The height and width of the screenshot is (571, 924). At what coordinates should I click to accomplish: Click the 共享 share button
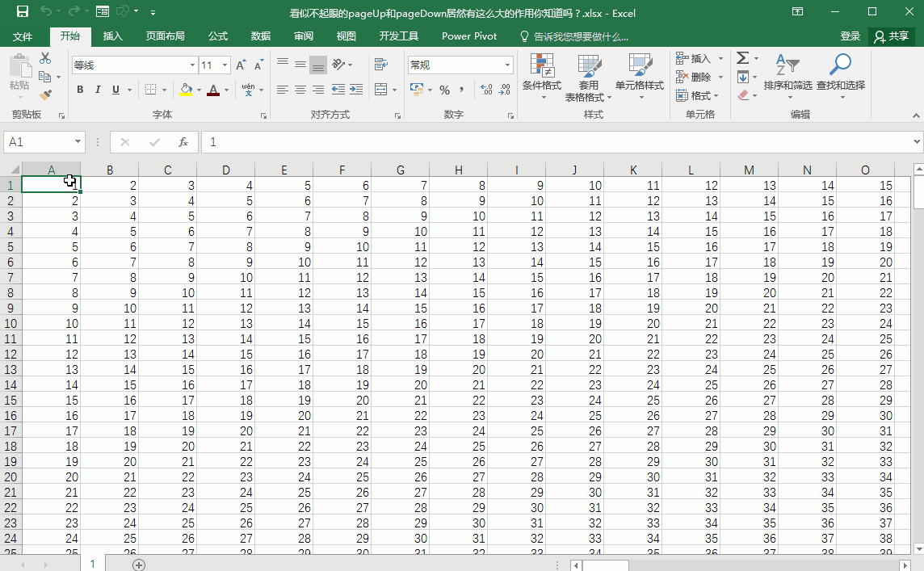click(x=892, y=36)
